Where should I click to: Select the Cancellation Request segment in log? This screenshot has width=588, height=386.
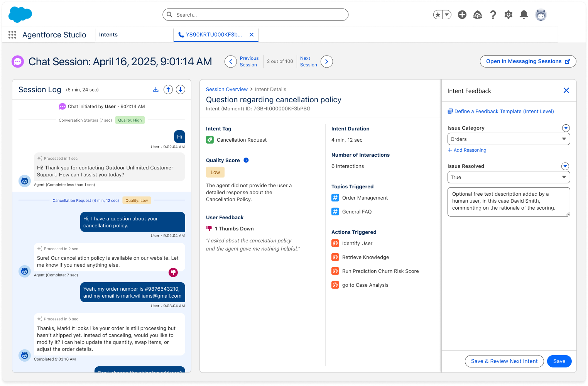pyautogui.click(x=86, y=200)
